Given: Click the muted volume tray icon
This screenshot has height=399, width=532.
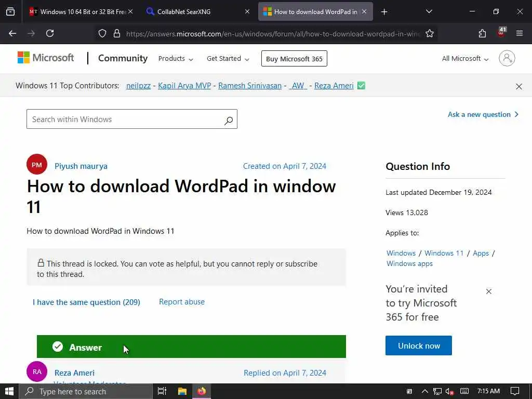Looking at the screenshot, I should [x=449, y=392].
